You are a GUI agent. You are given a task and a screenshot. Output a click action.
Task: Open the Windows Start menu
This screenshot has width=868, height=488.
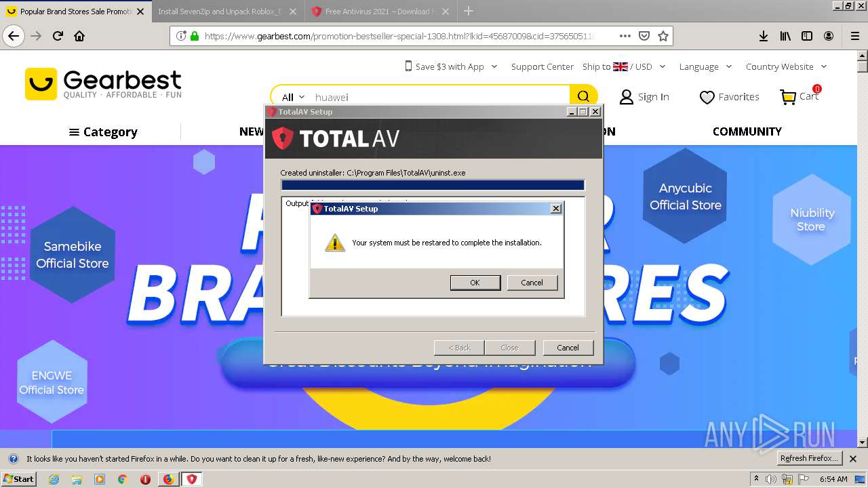(18, 479)
